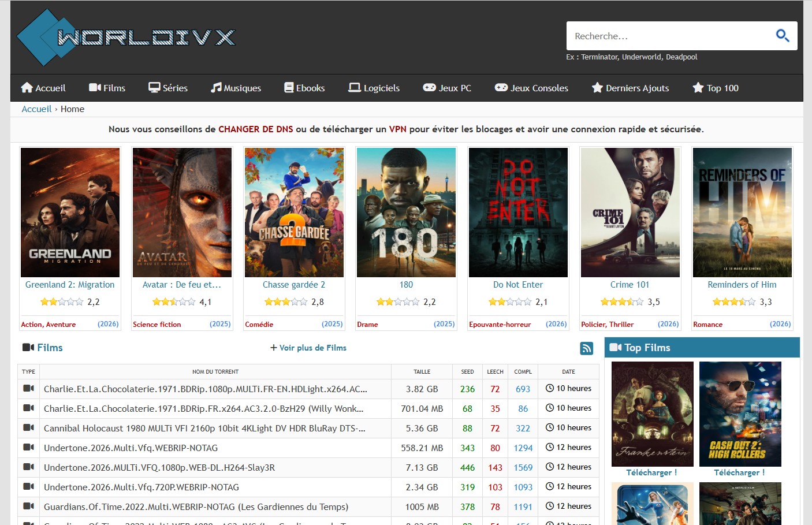Image resolution: width=812 pixels, height=525 pixels.
Task: Click the gamepad icon beside Jeux PC
Action: point(429,88)
